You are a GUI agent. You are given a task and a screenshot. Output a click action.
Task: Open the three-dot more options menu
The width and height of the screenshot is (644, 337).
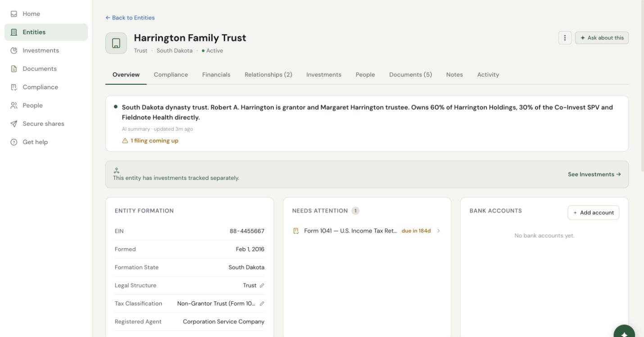(x=565, y=38)
